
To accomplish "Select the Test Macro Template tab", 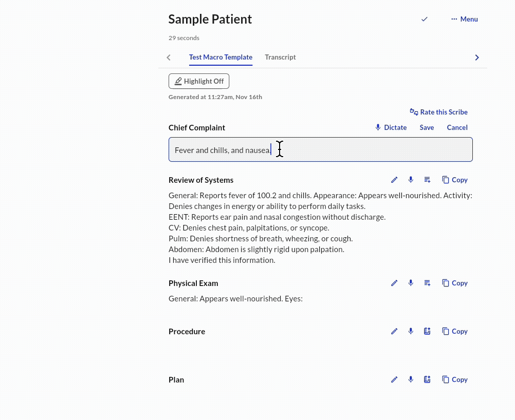I will click(x=220, y=57).
